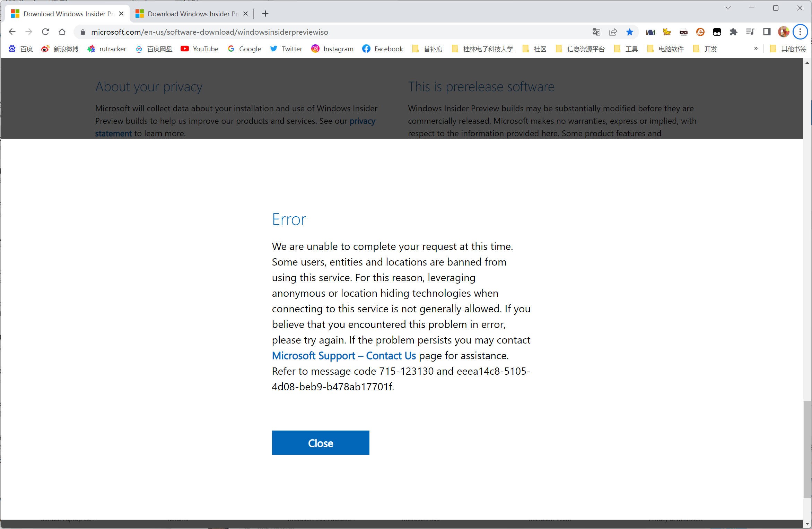Click the orange 'e' extension icon

700,32
